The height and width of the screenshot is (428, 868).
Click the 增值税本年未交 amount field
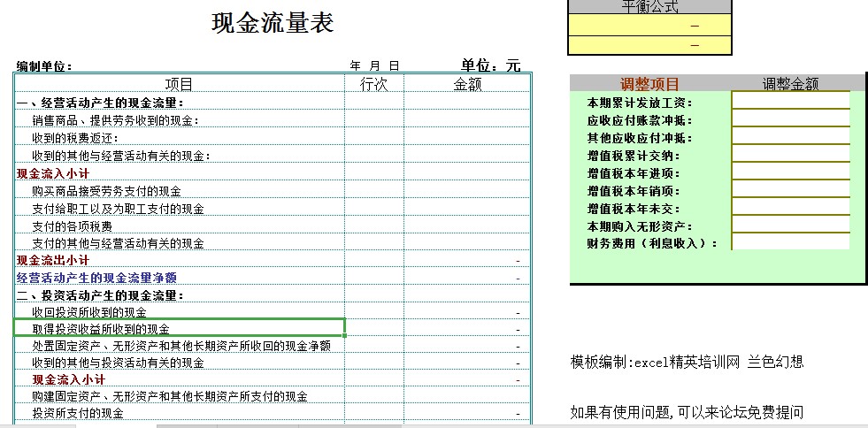790,206
